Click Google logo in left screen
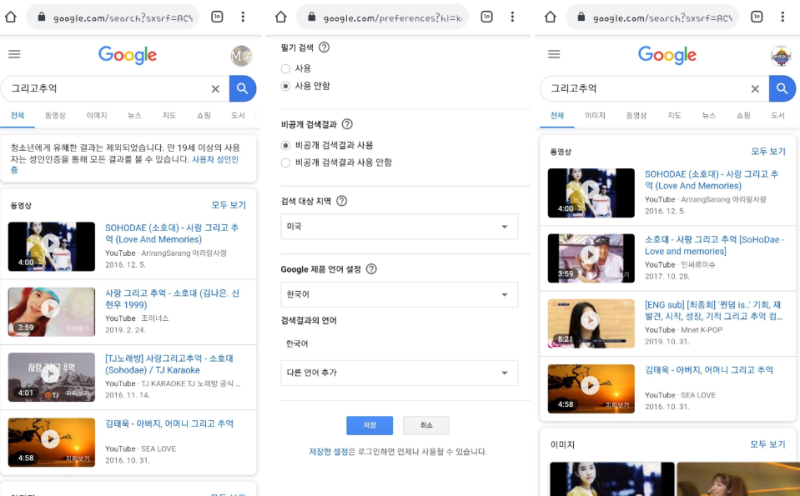The width and height of the screenshot is (800, 496). [128, 55]
